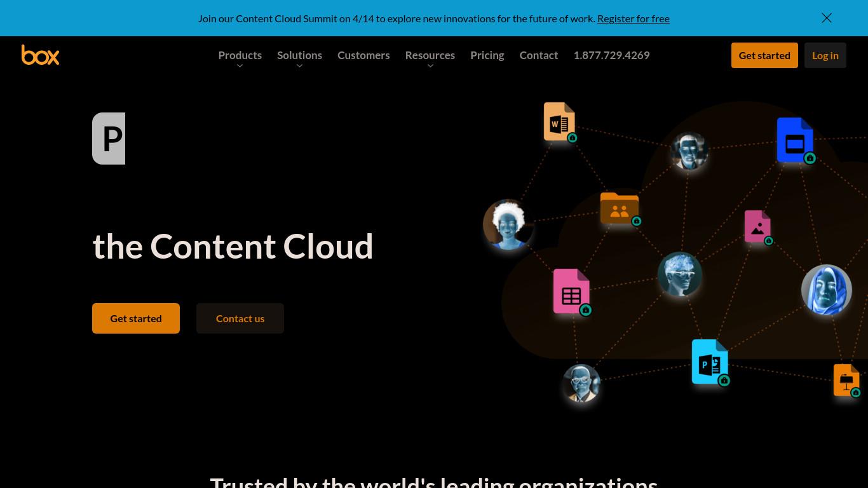Viewport: 868px width, 488px height.
Task: Expand the Solutions menu
Action: (299, 56)
